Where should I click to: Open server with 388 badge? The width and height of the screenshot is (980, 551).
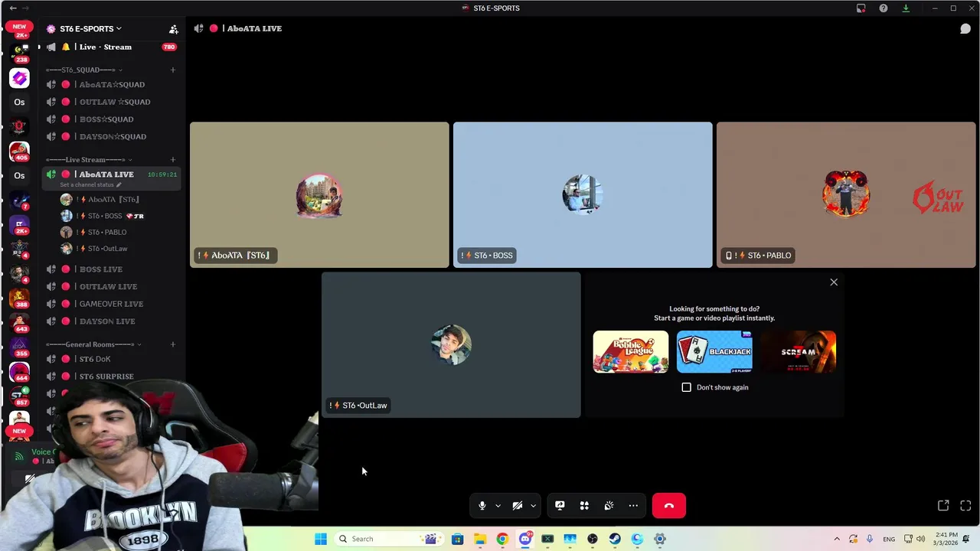tap(19, 298)
